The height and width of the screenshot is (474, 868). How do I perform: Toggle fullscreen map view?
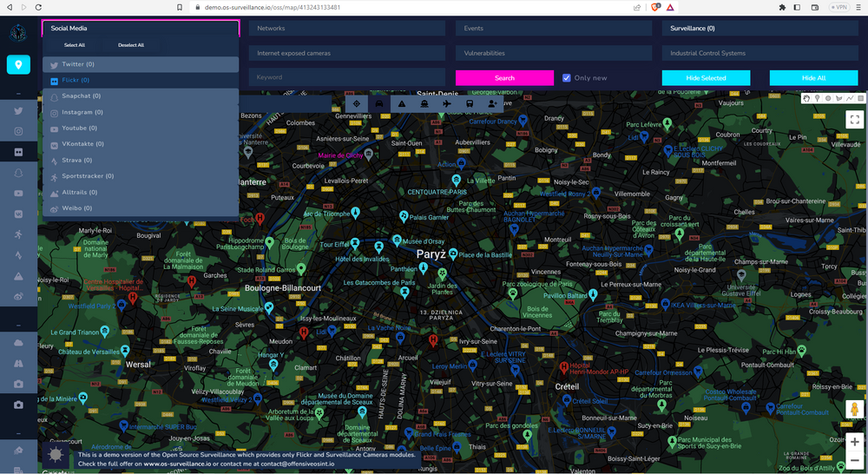(x=854, y=120)
